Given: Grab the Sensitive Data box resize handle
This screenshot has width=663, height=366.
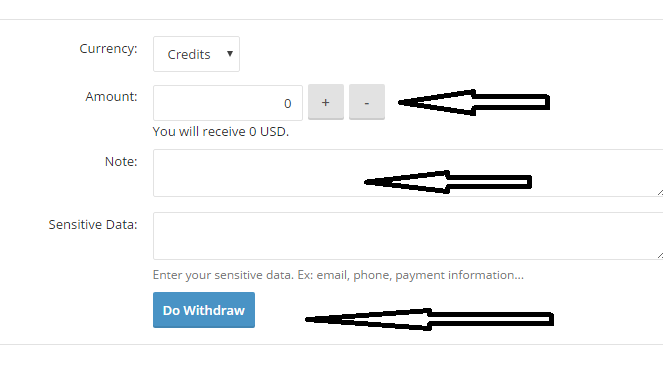Looking at the screenshot, I should (x=660, y=255).
